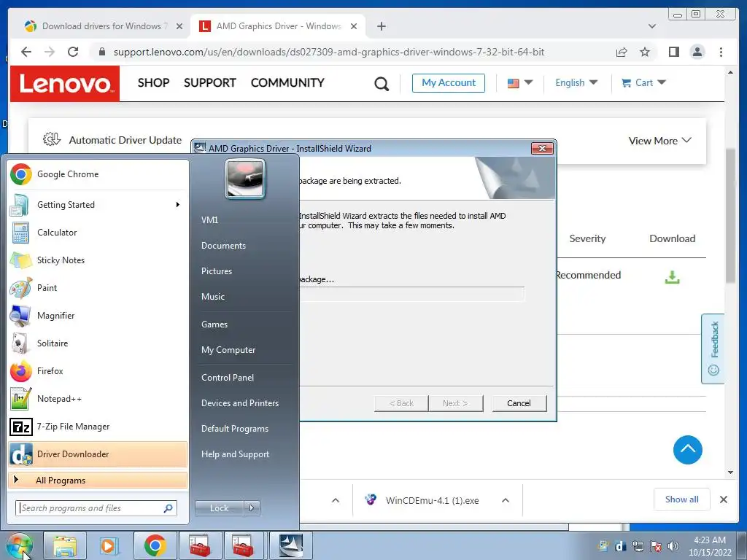Open Games from Start menu
Image resolution: width=747 pixels, height=560 pixels.
(x=214, y=324)
